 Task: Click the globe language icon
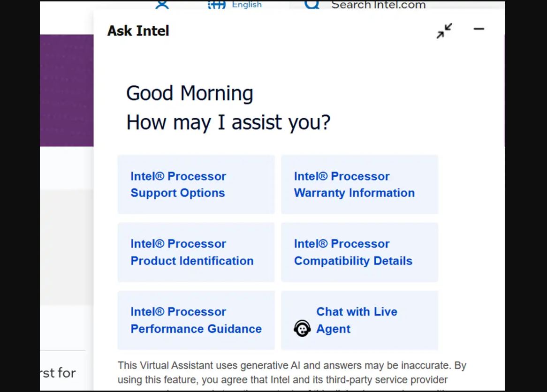(x=216, y=4)
